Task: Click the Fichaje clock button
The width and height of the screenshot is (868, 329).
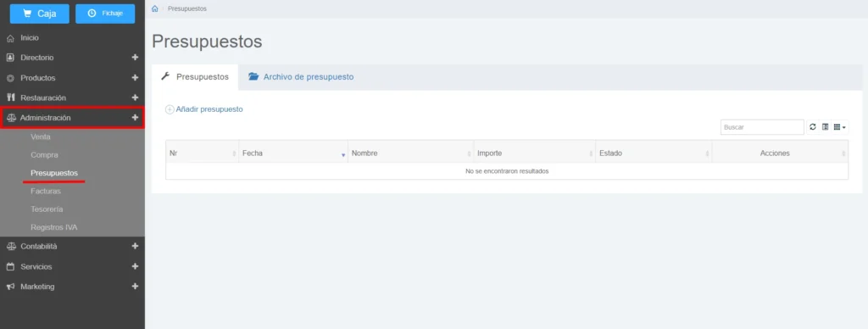Action: coord(105,14)
